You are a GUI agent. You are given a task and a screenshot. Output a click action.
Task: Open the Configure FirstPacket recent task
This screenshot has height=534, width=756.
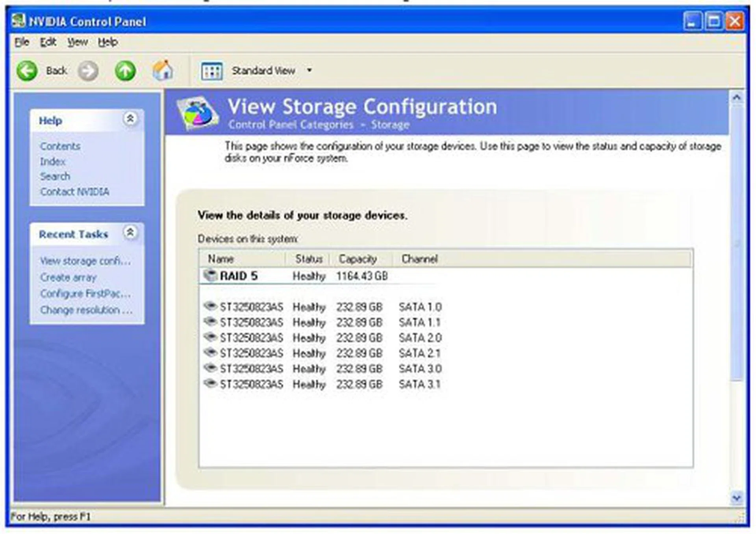click(x=85, y=294)
